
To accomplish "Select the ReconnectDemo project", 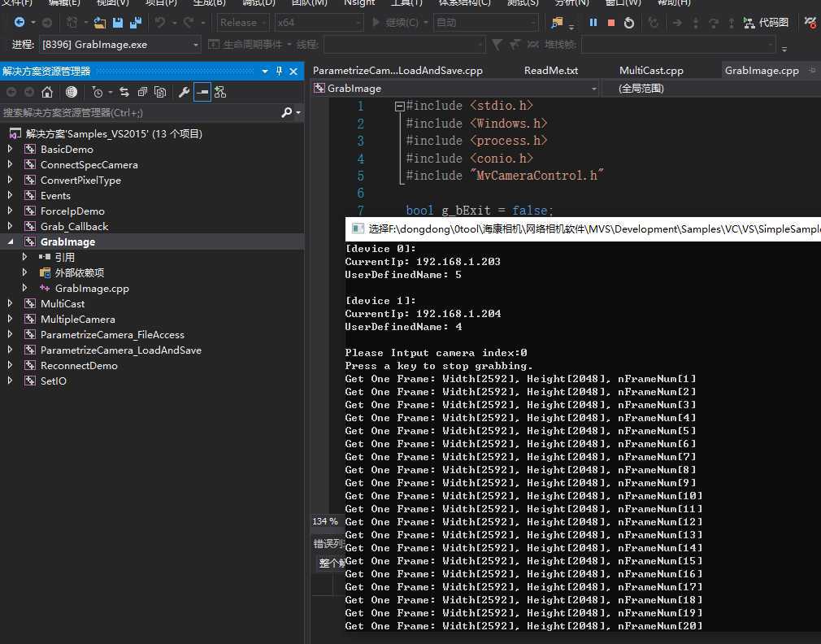I will coord(79,365).
